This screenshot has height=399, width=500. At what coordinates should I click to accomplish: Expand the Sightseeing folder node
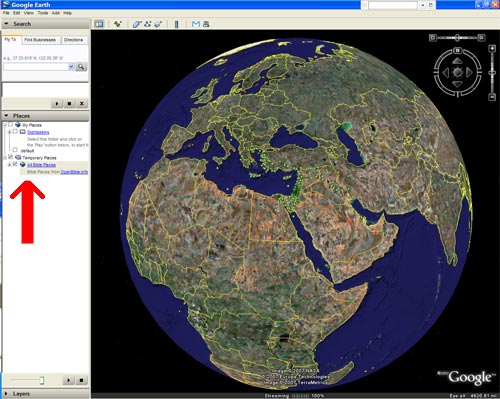click(10, 132)
